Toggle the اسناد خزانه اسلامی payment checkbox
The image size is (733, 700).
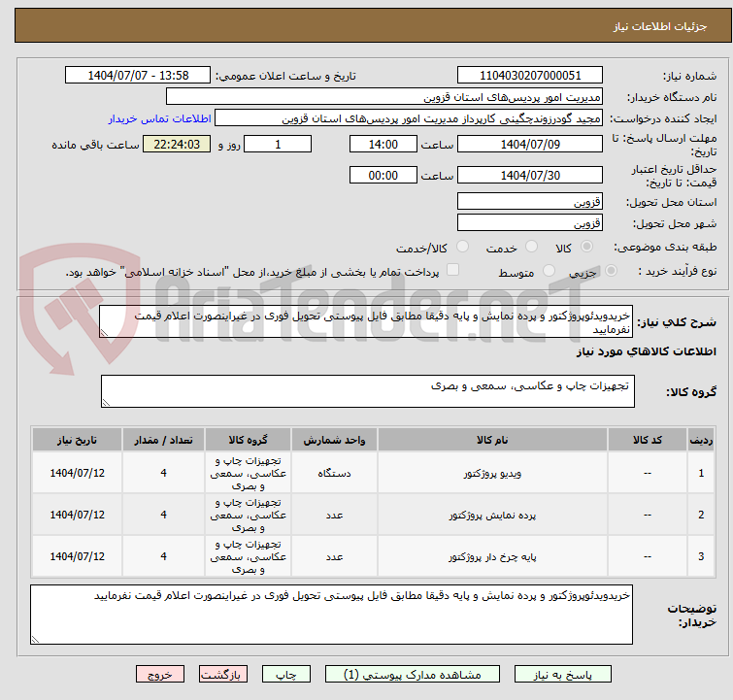click(452, 272)
